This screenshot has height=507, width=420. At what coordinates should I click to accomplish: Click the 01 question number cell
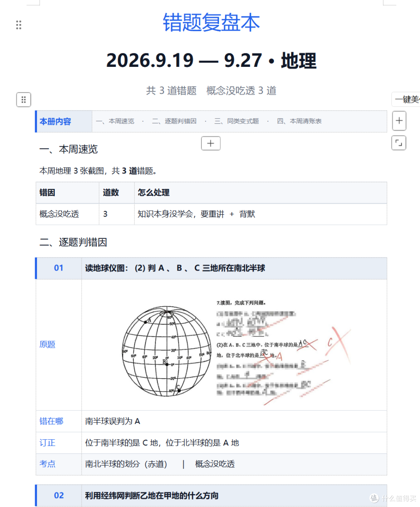pyautogui.click(x=58, y=268)
